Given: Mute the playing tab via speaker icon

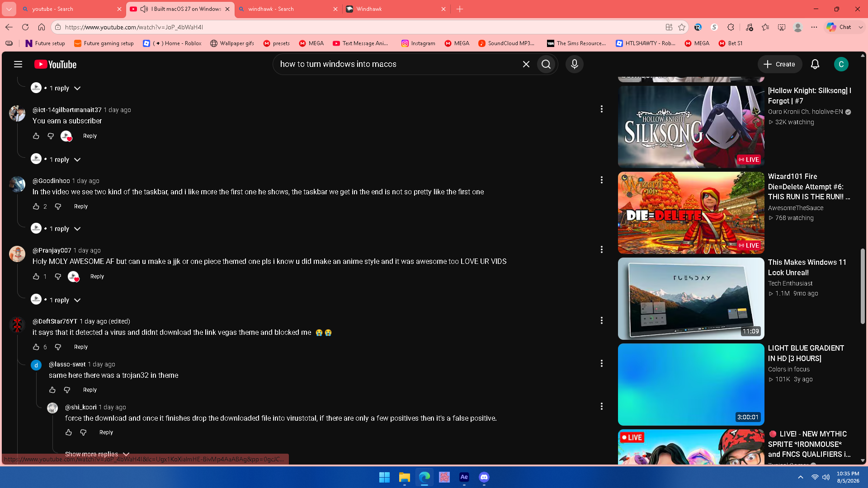Looking at the screenshot, I should click(x=144, y=9).
